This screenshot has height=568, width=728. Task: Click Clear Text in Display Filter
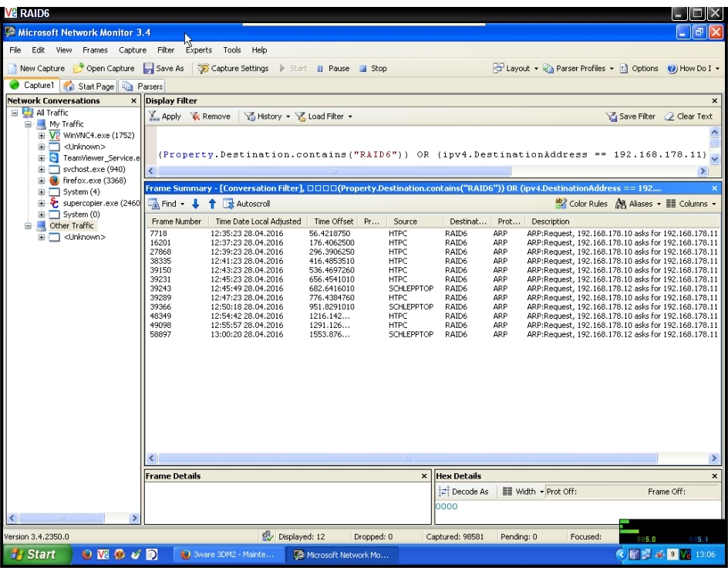pos(689,117)
